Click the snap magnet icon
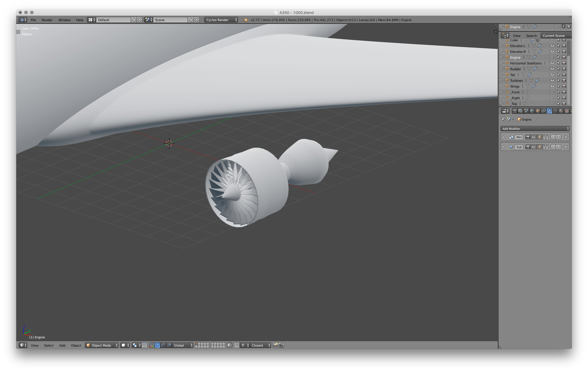This screenshot has height=372, width=588. click(x=237, y=345)
